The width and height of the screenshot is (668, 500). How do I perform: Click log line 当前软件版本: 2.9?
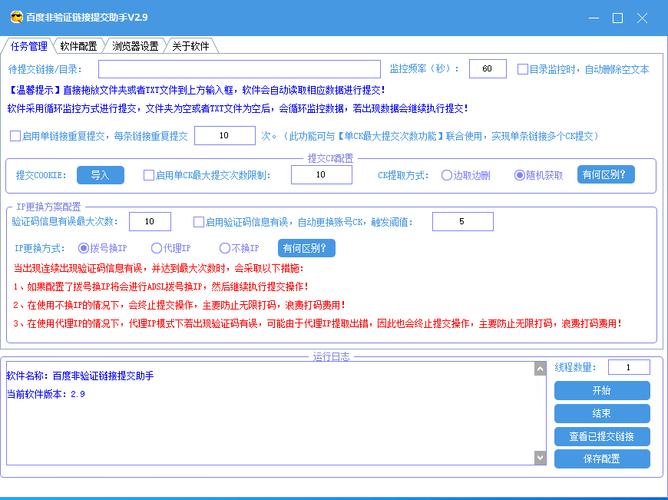coord(46,394)
